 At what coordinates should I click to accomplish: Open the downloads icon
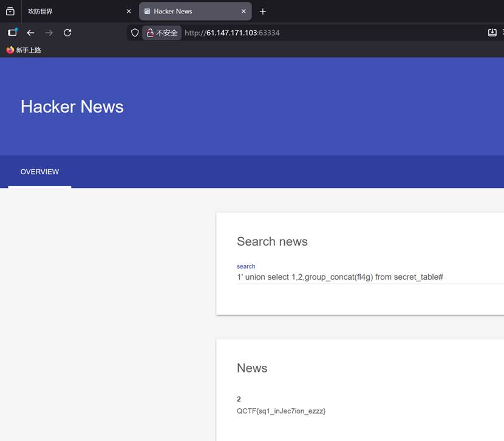click(492, 32)
